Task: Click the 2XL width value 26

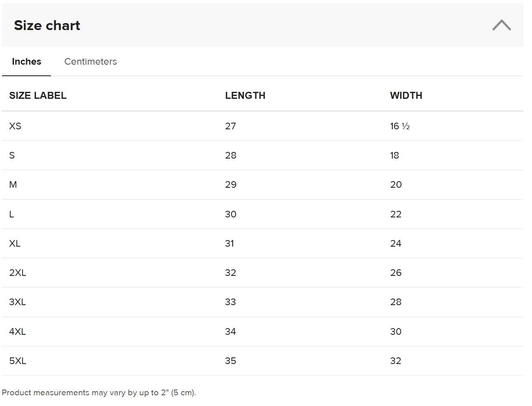Action: (x=396, y=273)
